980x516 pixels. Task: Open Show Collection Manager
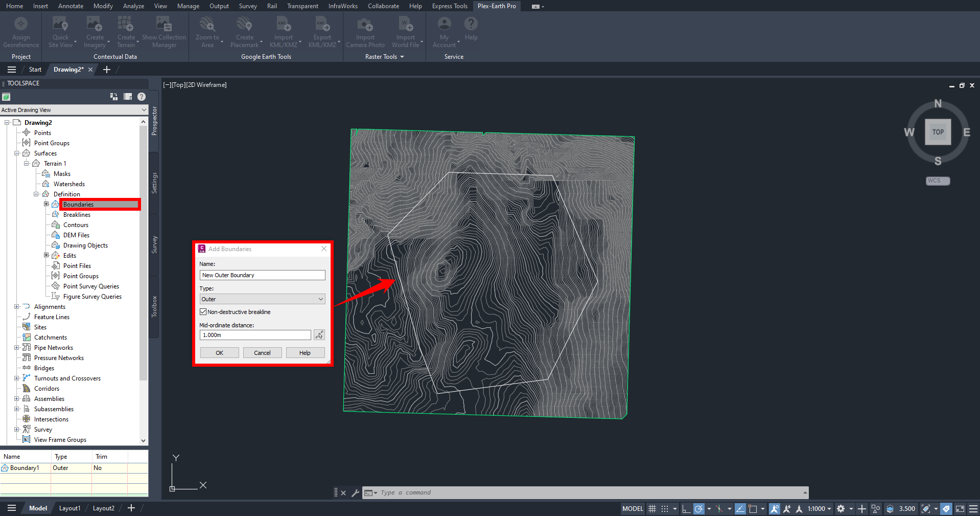pyautogui.click(x=164, y=25)
